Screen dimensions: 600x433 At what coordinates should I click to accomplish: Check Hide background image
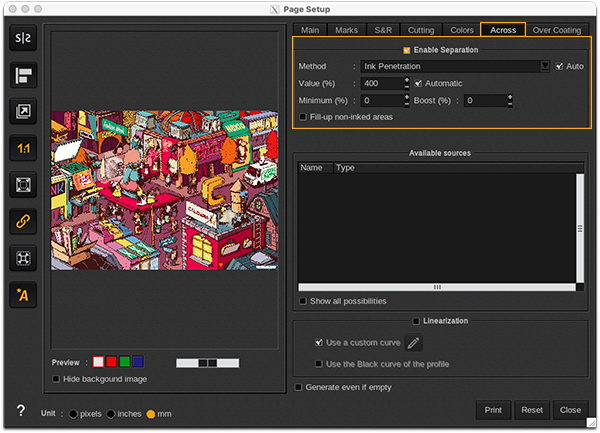pyautogui.click(x=56, y=379)
